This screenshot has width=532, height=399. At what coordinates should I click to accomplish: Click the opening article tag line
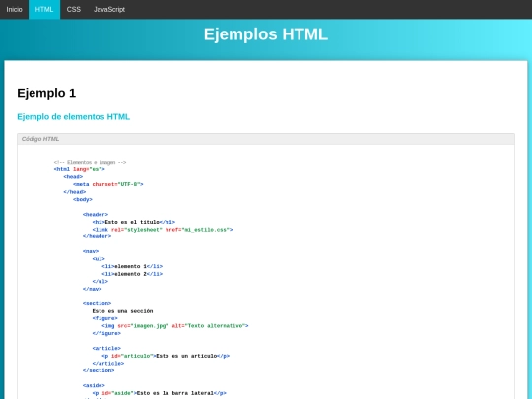coord(106,348)
